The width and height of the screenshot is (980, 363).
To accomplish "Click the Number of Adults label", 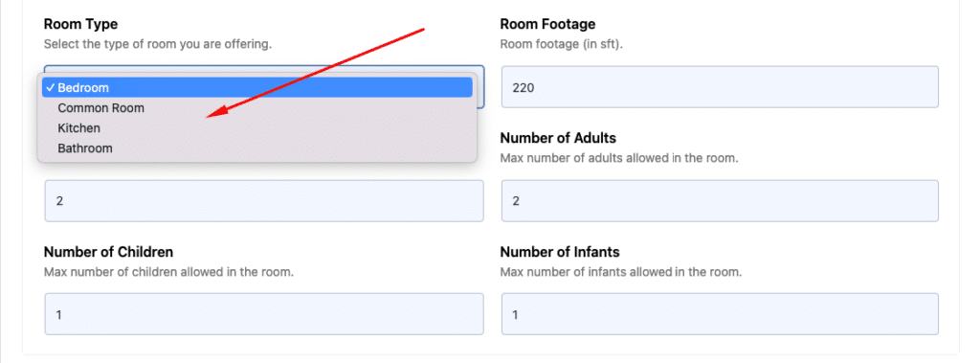I will (x=558, y=138).
